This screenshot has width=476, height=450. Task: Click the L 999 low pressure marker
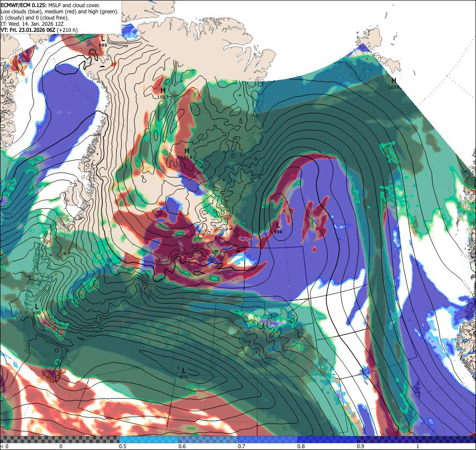(x=103, y=41)
